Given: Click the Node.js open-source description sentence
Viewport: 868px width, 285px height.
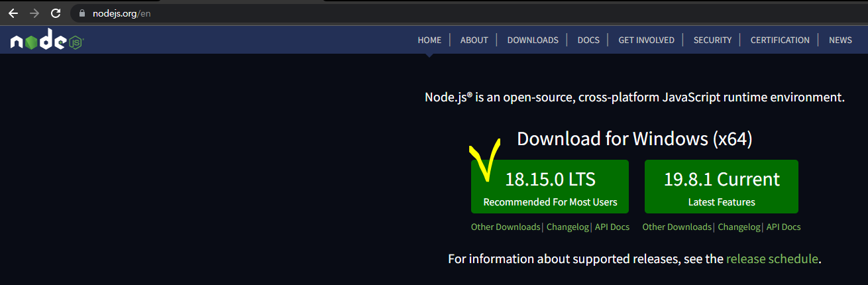Looking at the screenshot, I should (635, 97).
